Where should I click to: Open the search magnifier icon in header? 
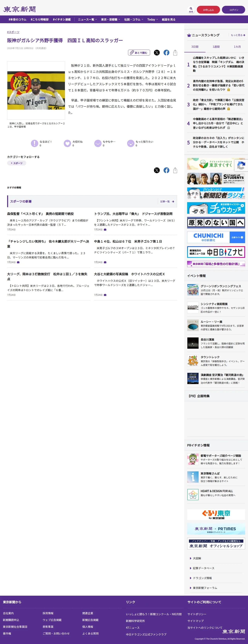pos(191,9)
